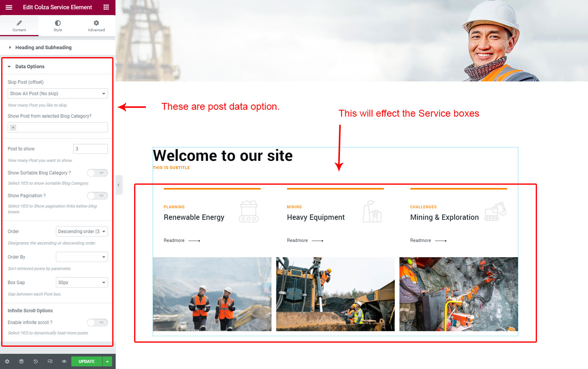
Task: Preview changes with eye icon
Action: [64, 361]
